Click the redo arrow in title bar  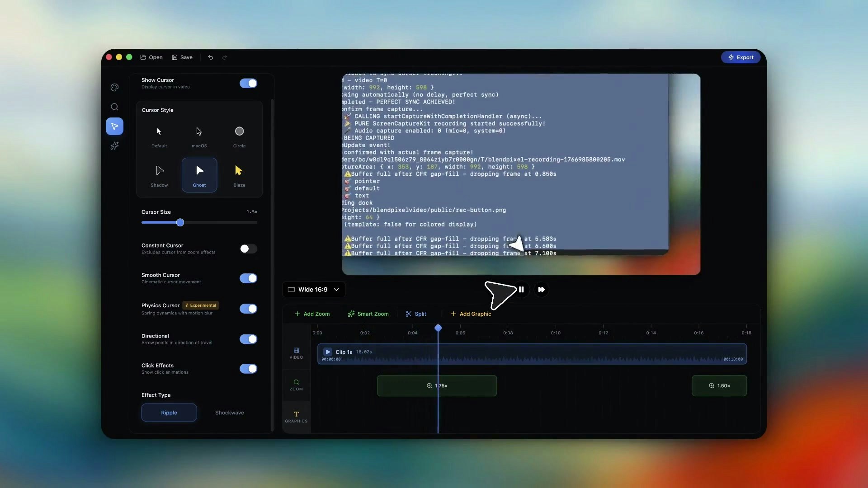point(225,57)
